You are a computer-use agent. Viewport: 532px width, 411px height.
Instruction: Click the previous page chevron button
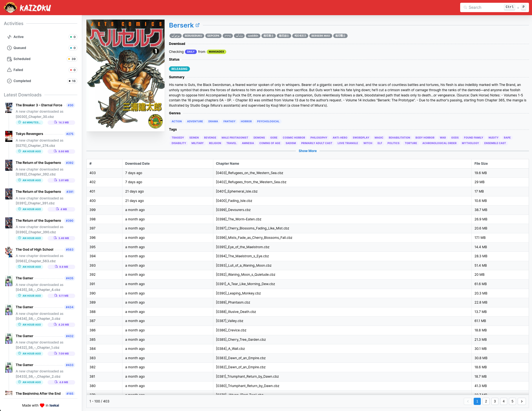(468, 401)
